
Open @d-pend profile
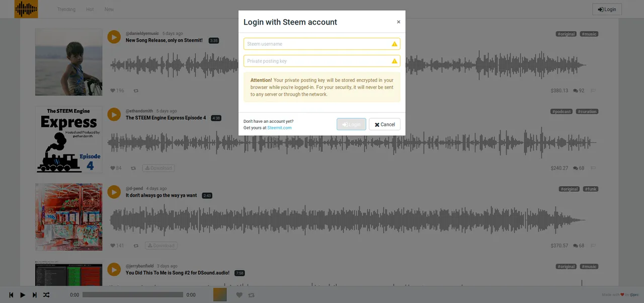pos(134,188)
